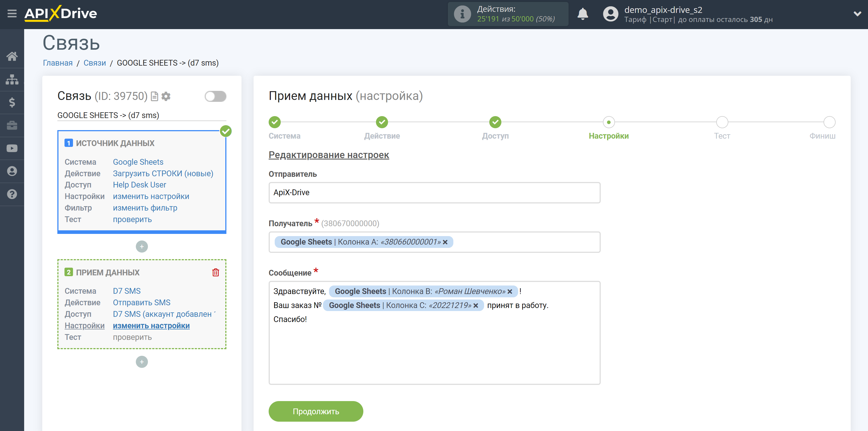Image resolution: width=868 pixels, height=431 pixels.
Task: Click Связи breadcrumb link
Action: click(x=95, y=63)
